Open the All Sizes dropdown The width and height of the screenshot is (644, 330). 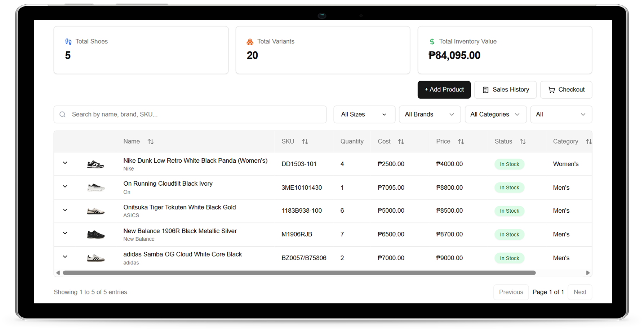pyautogui.click(x=364, y=114)
